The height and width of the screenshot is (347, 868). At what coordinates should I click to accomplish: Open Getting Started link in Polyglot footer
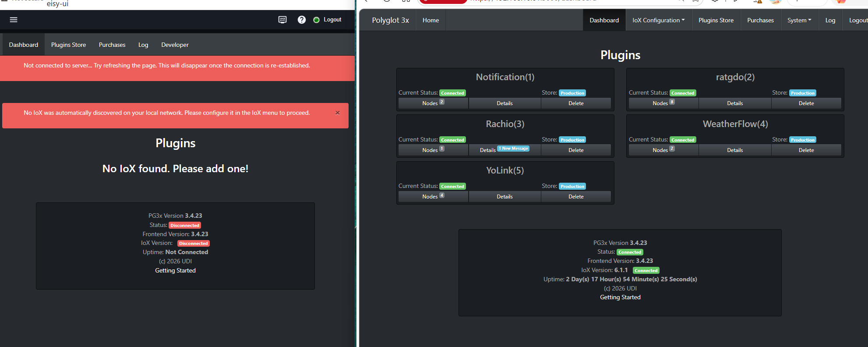(x=620, y=297)
